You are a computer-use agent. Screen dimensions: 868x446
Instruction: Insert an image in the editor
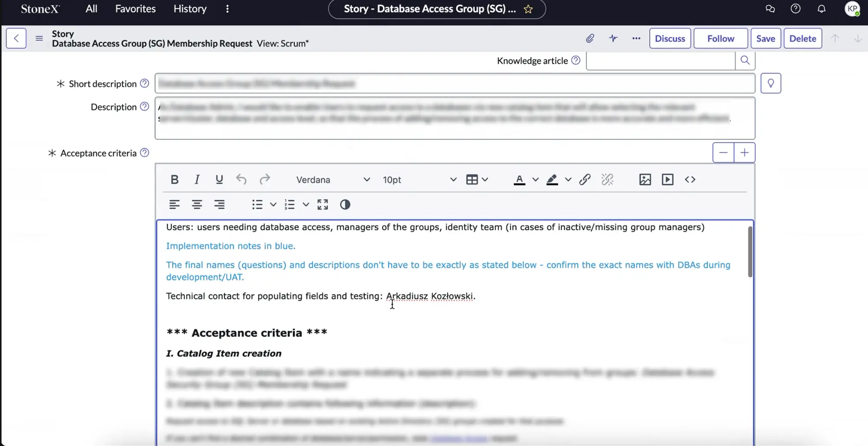click(645, 179)
